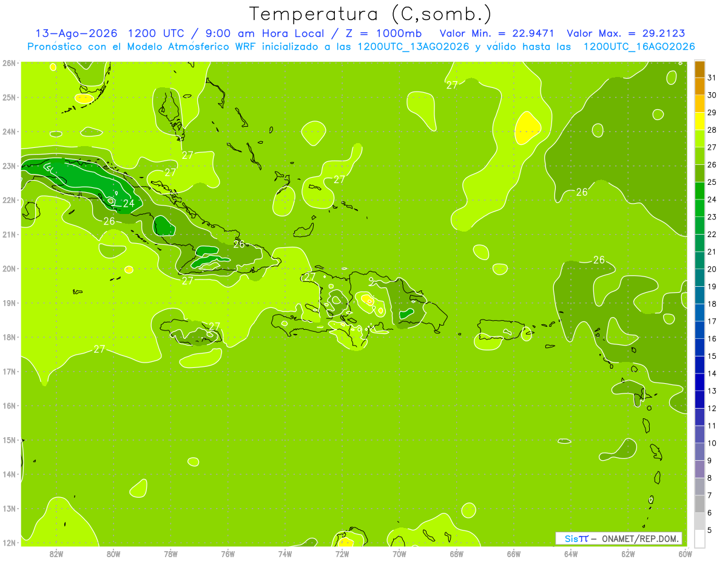
Task: Click the 21N latitude axis label
Action: tap(8, 234)
